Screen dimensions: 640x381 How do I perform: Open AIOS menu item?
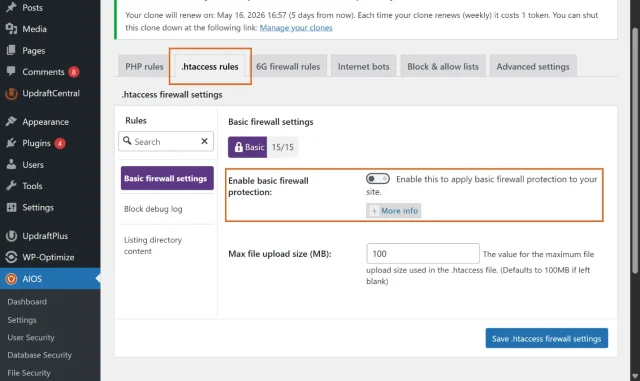click(50, 279)
